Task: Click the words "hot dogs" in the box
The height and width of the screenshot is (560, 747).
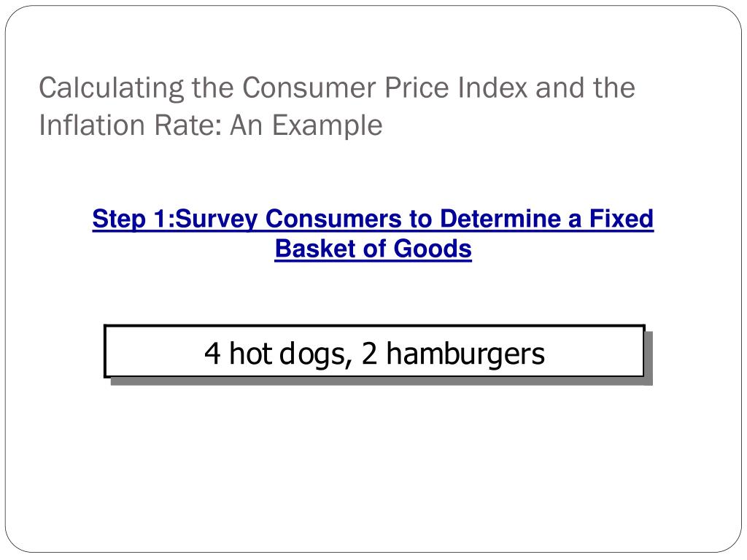Action: 290,354
